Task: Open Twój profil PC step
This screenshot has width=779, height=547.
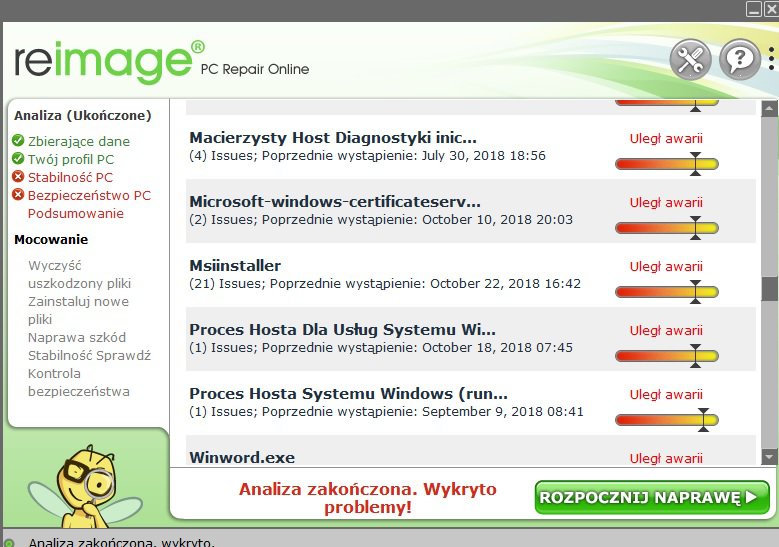Action: [x=71, y=159]
